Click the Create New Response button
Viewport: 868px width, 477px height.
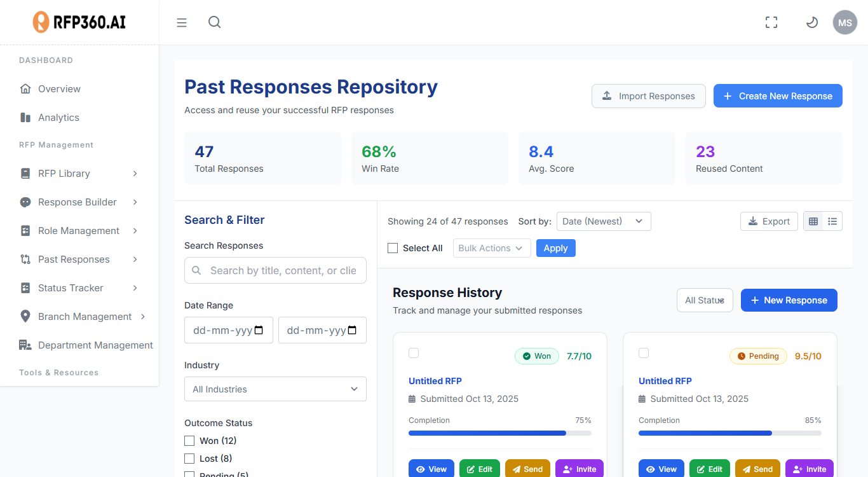(x=778, y=95)
